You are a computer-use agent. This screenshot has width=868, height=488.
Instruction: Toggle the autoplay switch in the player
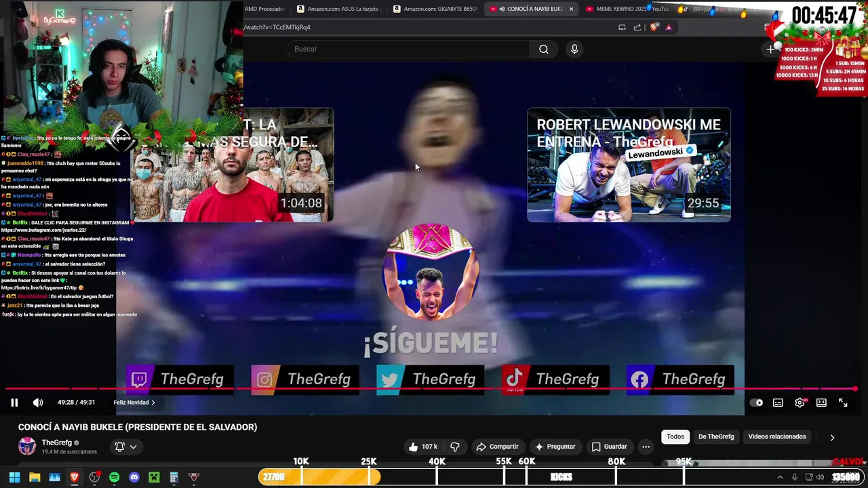[756, 403]
